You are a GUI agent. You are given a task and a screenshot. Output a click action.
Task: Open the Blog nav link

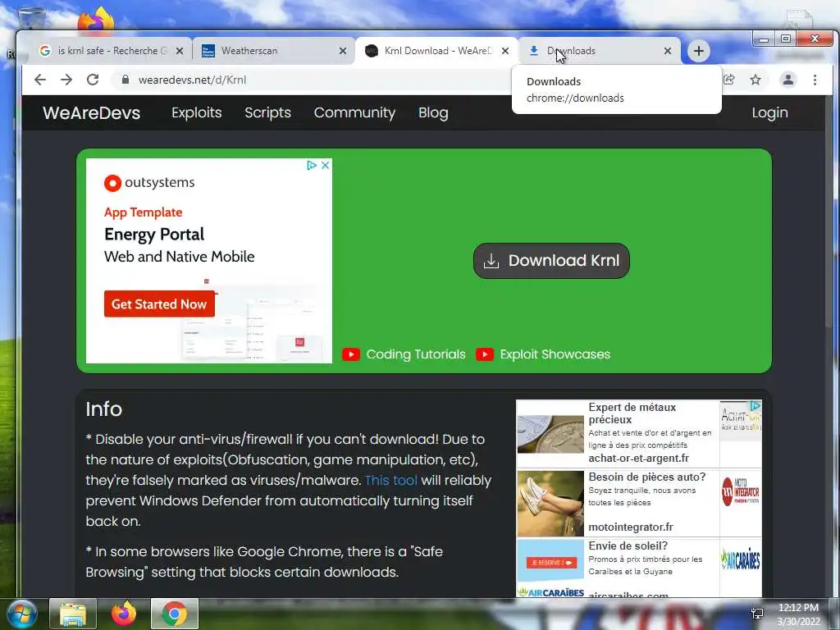pos(433,112)
